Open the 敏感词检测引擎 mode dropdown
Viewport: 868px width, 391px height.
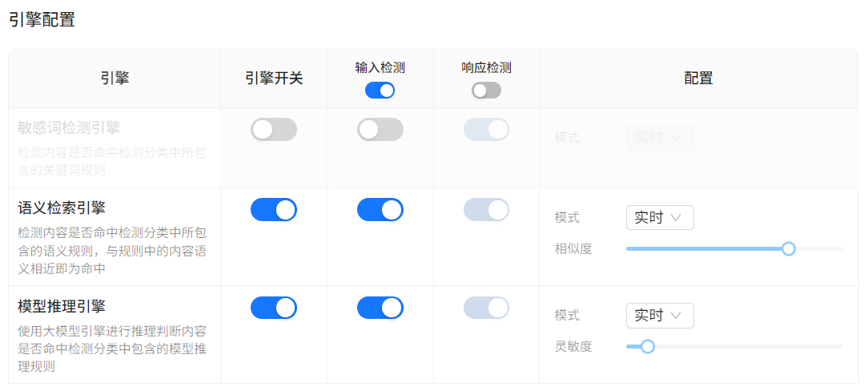point(660,138)
